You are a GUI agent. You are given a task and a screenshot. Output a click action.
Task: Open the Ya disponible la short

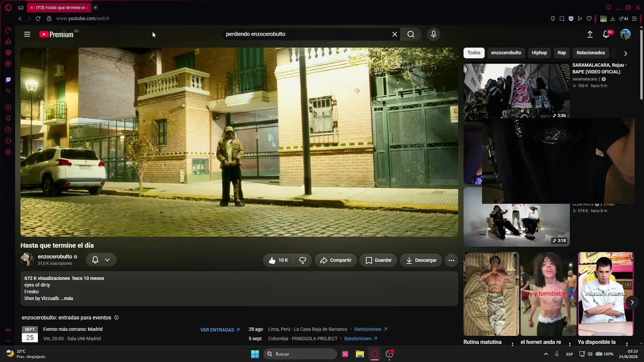click(606, 294)
